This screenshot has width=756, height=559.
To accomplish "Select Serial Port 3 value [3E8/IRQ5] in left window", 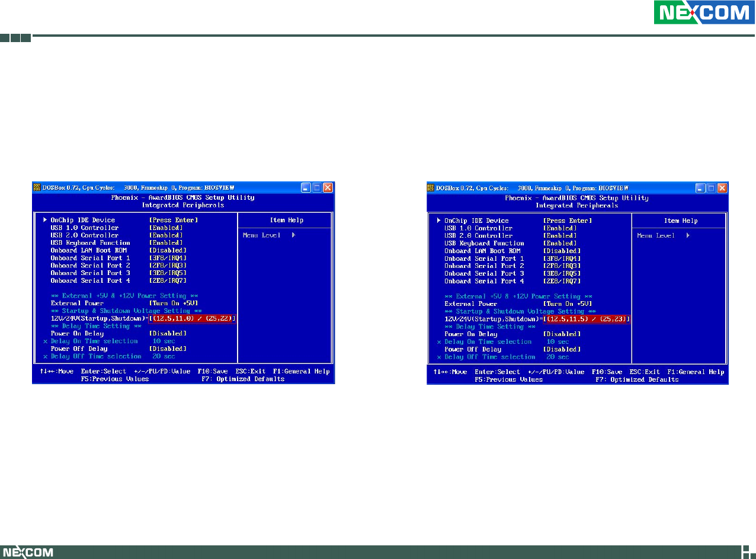I will [x=167, y=273].
